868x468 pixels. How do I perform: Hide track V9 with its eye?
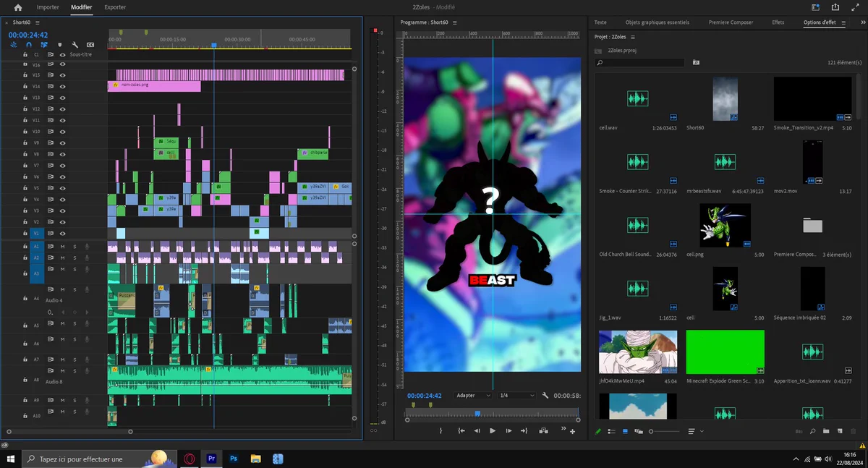pyautogui.click(x=63, y=142)
